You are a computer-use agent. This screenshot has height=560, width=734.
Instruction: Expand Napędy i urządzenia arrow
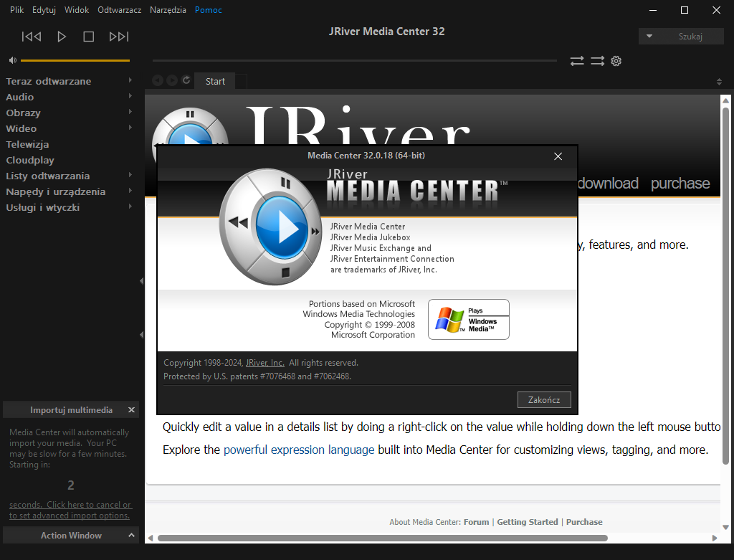pos(130,191)
